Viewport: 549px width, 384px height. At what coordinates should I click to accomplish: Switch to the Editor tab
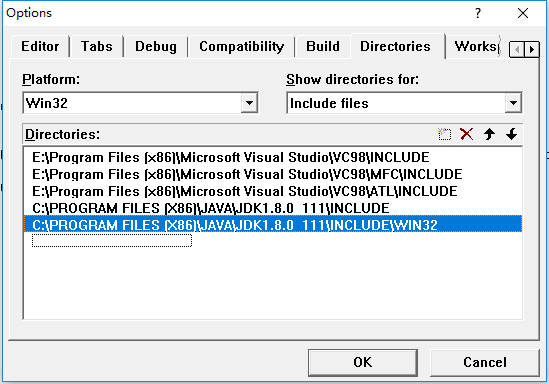40,47
